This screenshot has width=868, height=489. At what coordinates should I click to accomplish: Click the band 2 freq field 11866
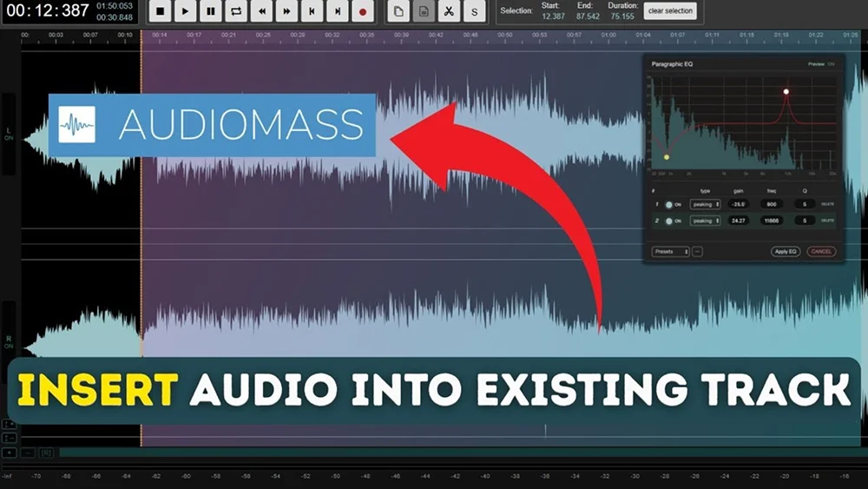772,221
